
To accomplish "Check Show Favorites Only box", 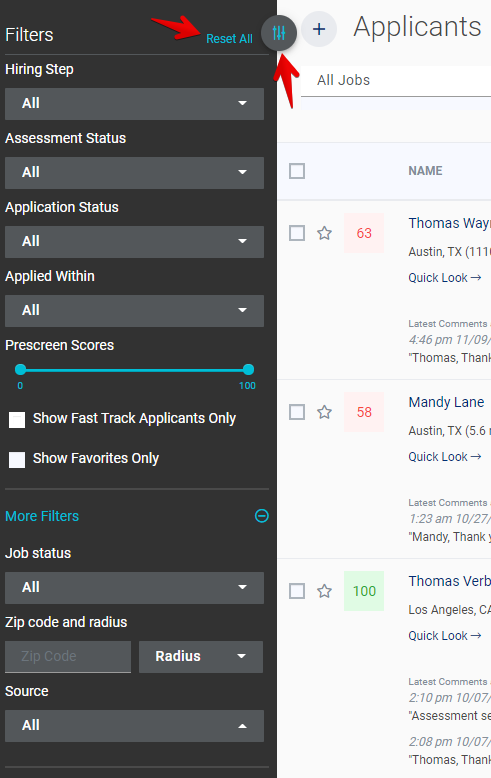I will (17, 460).
